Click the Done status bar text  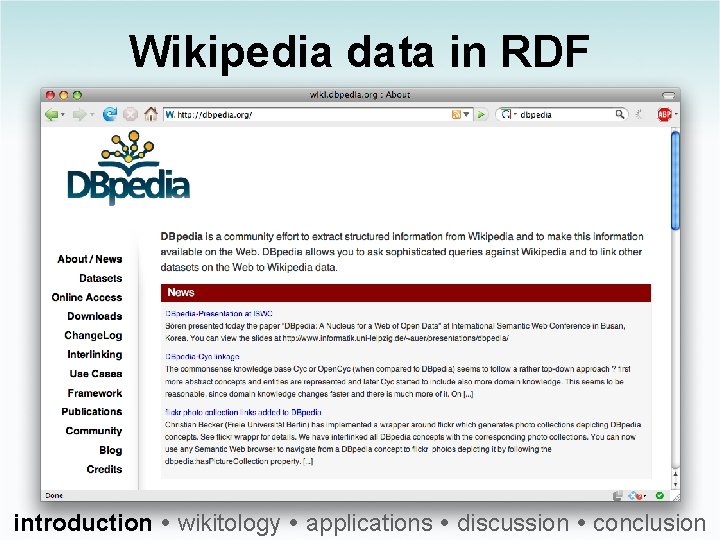pos(54,495)
